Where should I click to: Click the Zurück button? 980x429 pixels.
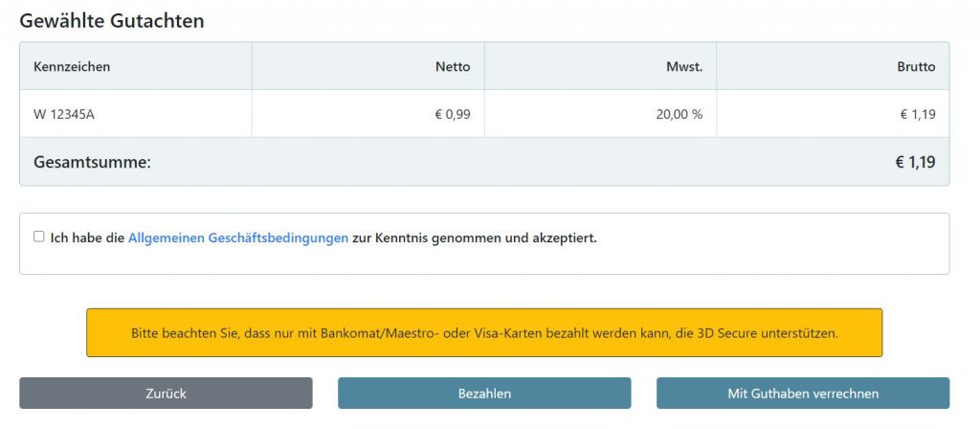click(x=166, y=394)
